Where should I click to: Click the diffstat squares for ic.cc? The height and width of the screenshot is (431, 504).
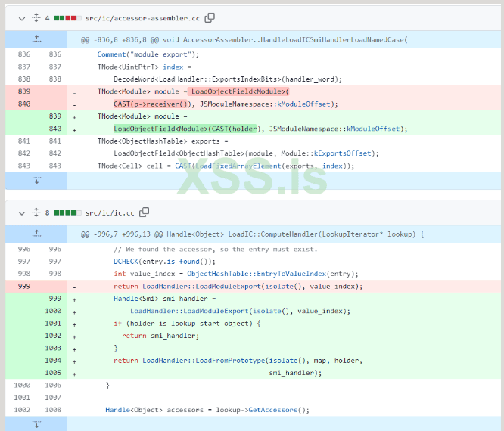click(x=67, y=213)
